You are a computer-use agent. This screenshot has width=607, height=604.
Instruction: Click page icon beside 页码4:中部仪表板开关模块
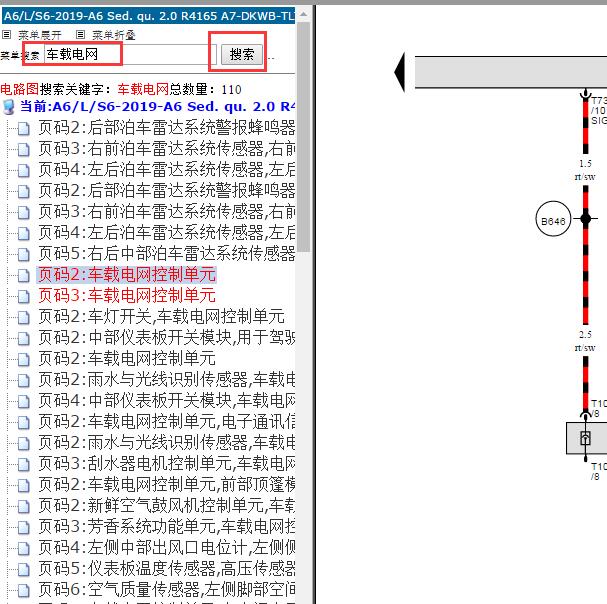[x=24, y=402]
